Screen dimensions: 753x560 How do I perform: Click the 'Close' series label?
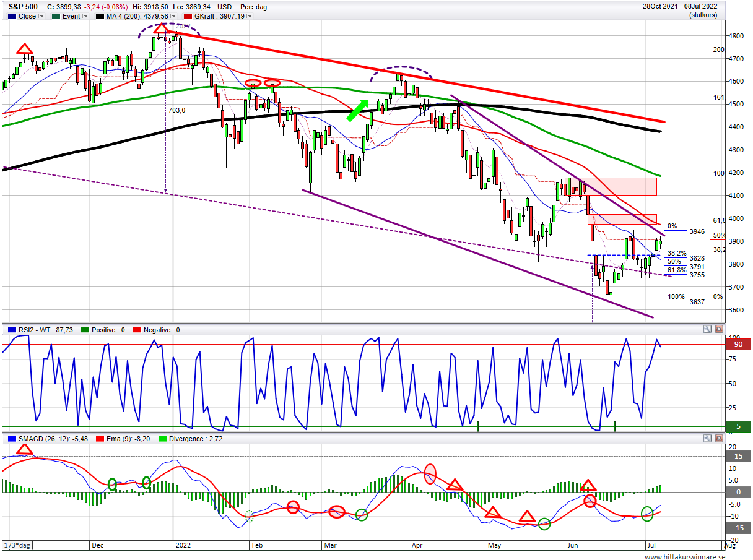coord(27,17)
